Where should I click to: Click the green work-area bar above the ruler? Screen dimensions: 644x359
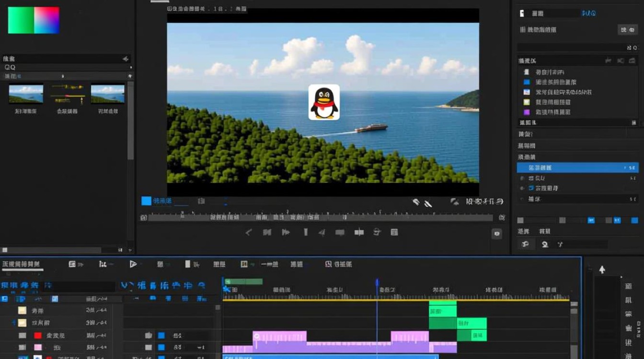(x=243, y=281)
